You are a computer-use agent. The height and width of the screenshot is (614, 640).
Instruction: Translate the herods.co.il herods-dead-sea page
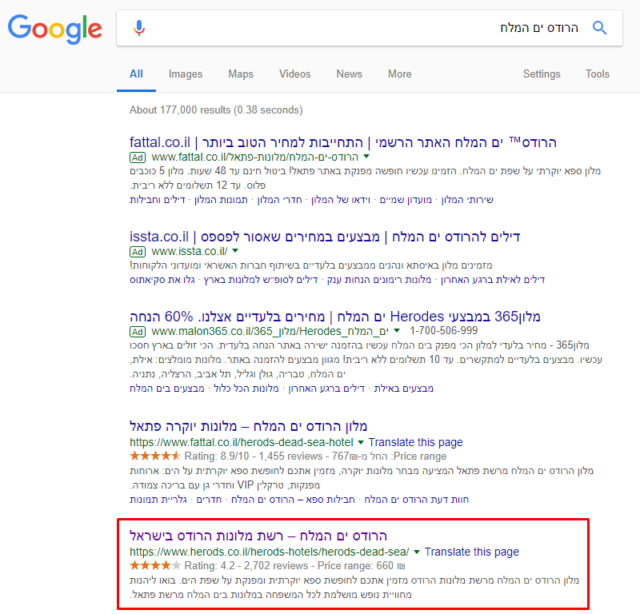click(472, 552)
